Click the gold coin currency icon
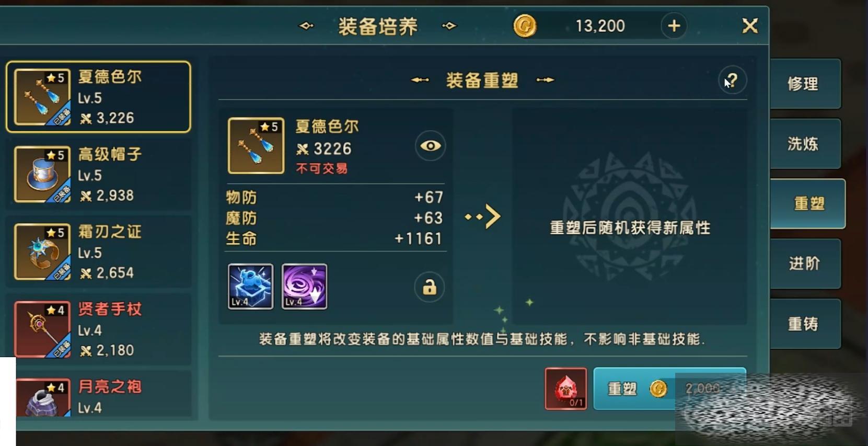 pos(525,26)
